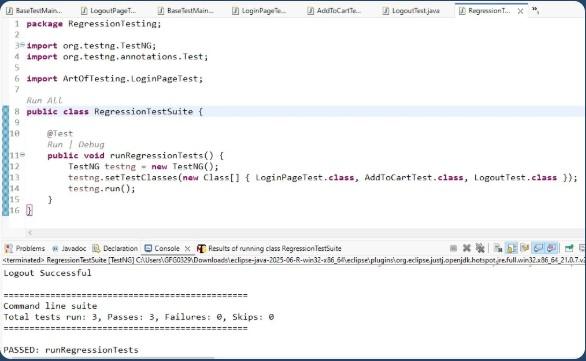Click 'AddToCartTest.class' in setTestClasses call
Viewport: 586px width, 361px height.
click(x=414, y=178)
